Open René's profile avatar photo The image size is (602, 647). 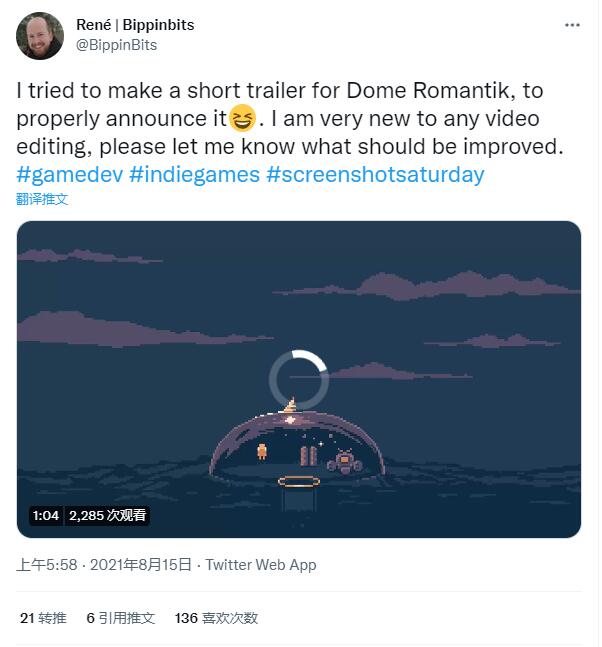(40, 35)
